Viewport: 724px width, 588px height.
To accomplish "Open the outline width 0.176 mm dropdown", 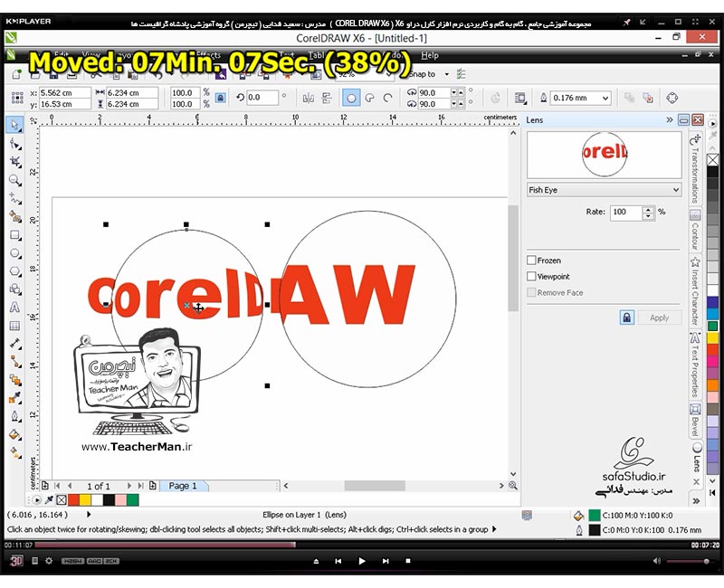I will point(605,98).
